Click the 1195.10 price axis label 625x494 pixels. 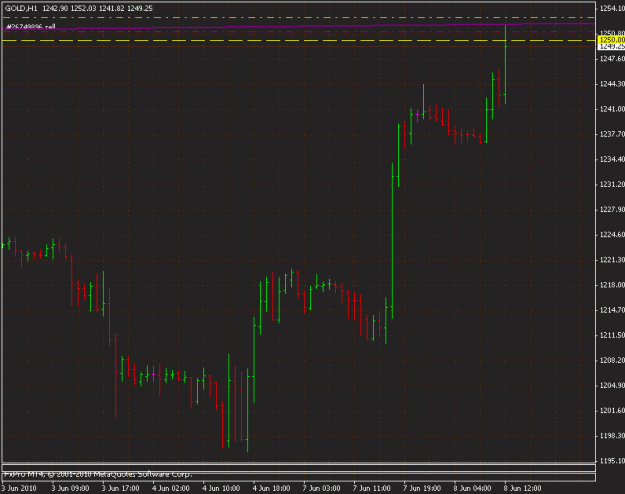coord(612,461)
